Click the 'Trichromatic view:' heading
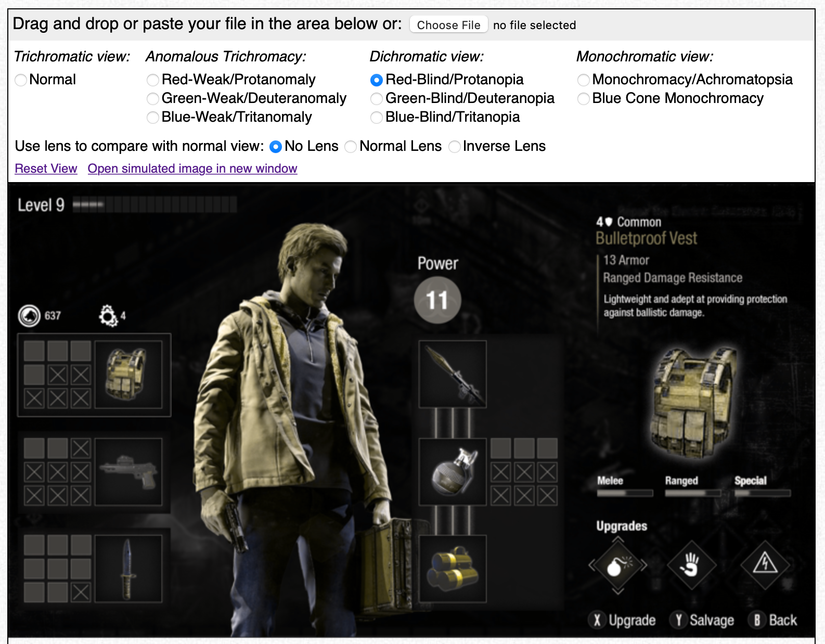The width and height of the screenshot is (825, 644). pyautogui.click(x=72, y=56)
